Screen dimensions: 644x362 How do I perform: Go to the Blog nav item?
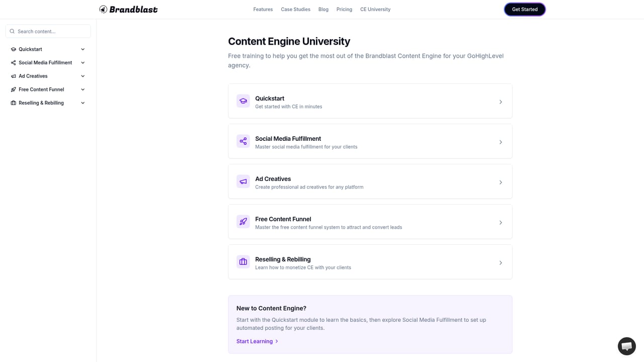pyautogui.click(x=324, y=10)
